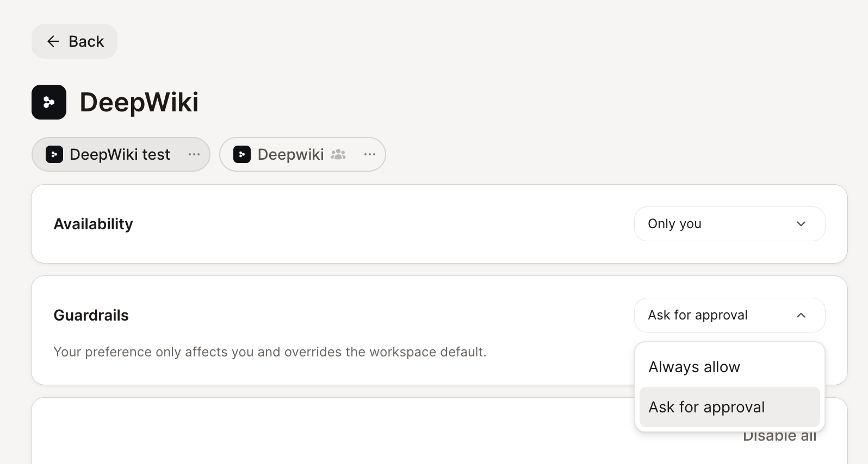Click the DeepWiki logo icon beside the title

[x=49, y=102]
